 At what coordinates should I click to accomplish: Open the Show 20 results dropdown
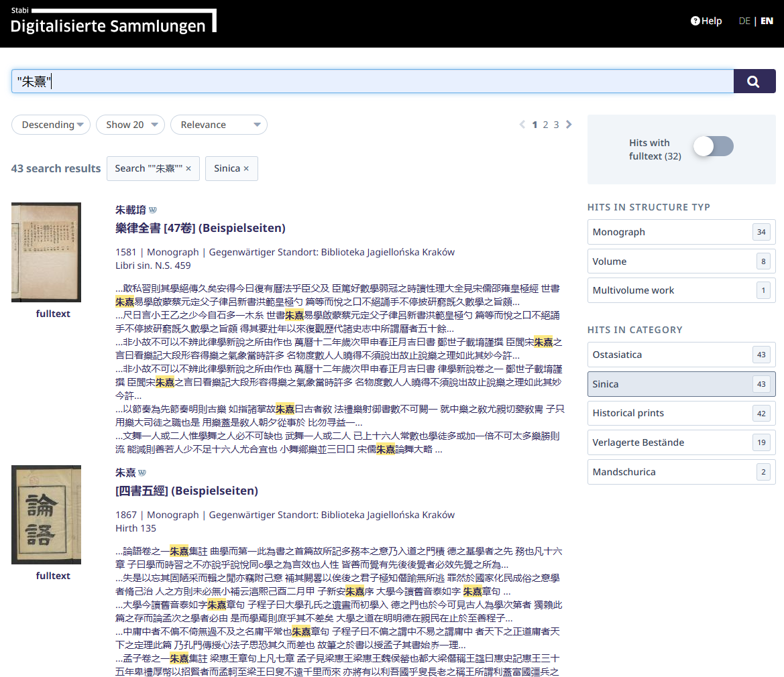click(130, 125)
